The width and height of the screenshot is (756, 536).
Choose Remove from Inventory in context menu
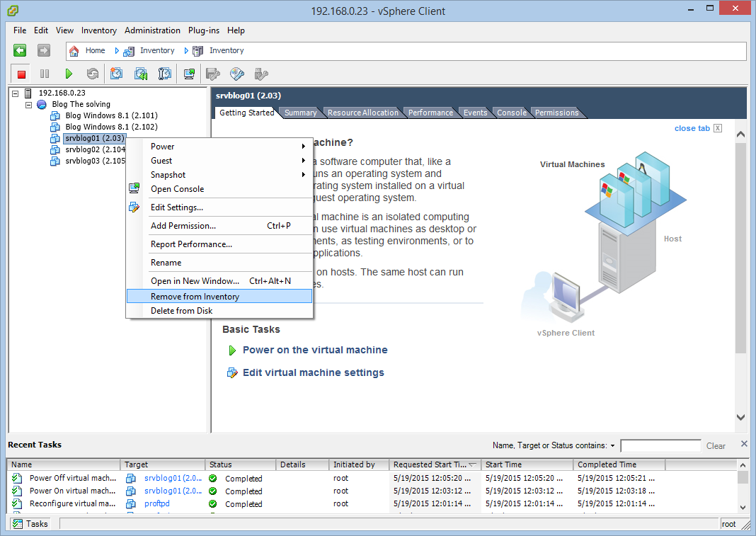pos(219,296)
